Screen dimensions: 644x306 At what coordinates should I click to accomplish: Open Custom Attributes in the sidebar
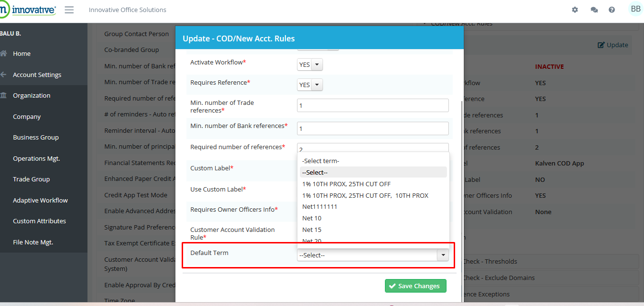click(x=39, y=221)
